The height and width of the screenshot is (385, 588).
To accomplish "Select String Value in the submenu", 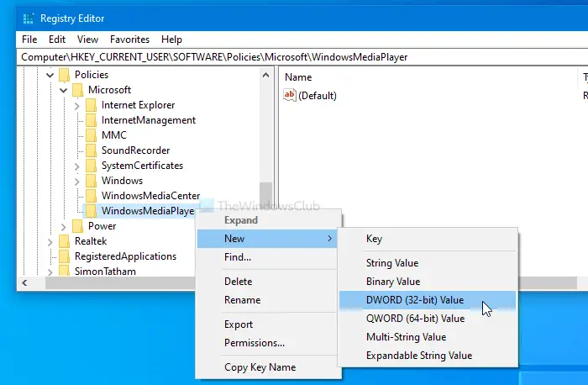I will 428,263.
